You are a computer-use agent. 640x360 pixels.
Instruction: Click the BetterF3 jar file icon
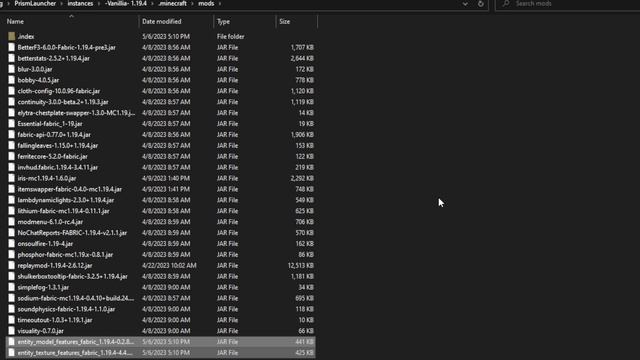(11, 47)
